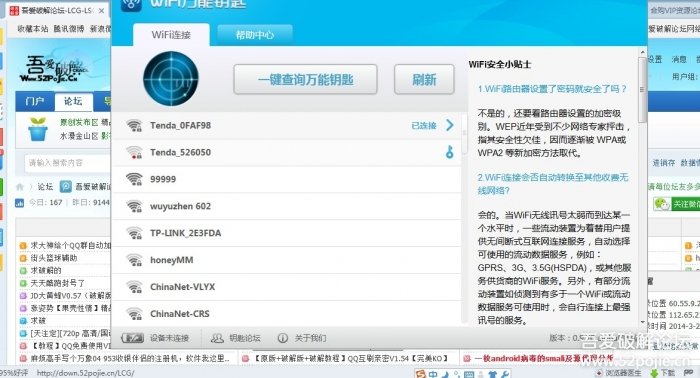Select the Tenda_0FAF98 network name
Screen dimensions: 700x378
coord(180,126)
